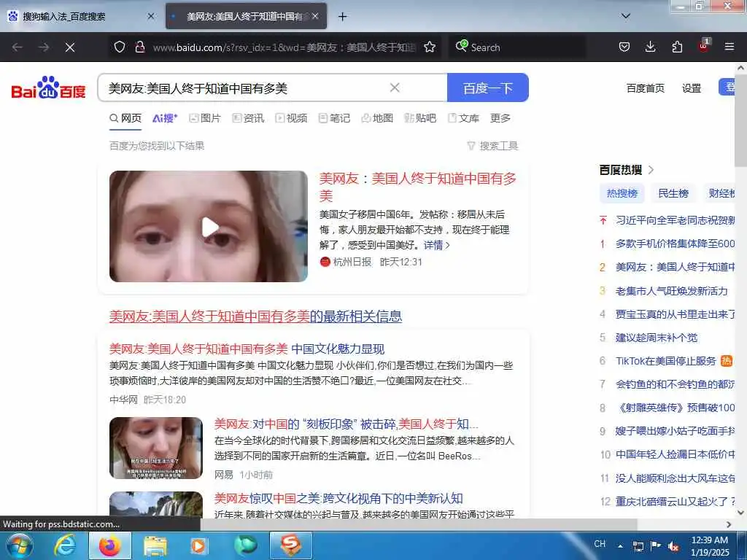This screenshot has width=747, height=560.
Task: Open the Ai搜 tab
Action: 165,118
